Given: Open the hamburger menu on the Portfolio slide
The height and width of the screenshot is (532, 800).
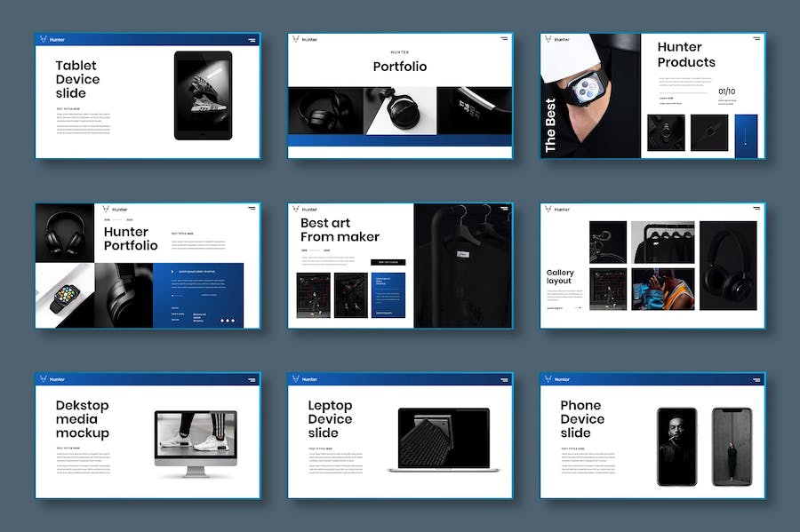Looking at the screenshot, I should (x=504, y=39).
